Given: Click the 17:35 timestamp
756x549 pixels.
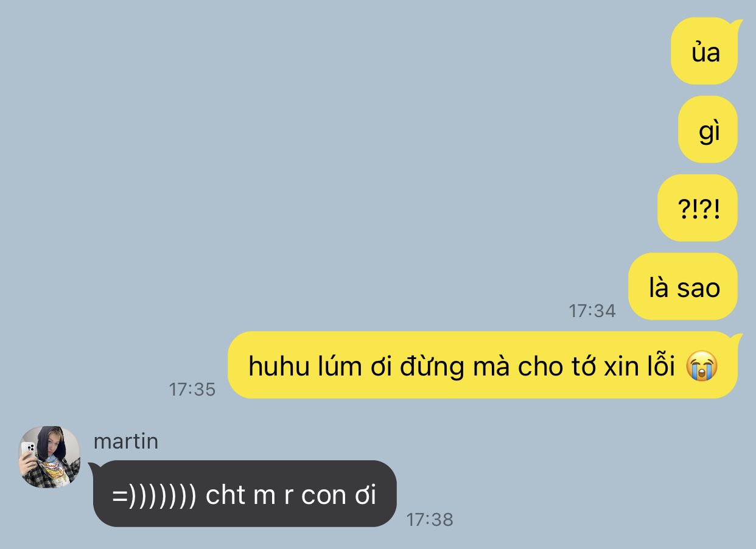Looking at the screenshot, I should [x=192, y=390].
